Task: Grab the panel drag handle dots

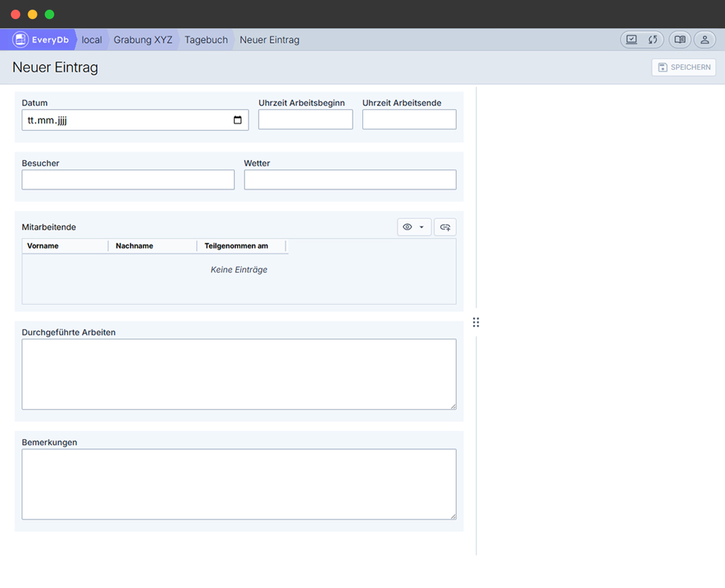Action: coord(476,322)
